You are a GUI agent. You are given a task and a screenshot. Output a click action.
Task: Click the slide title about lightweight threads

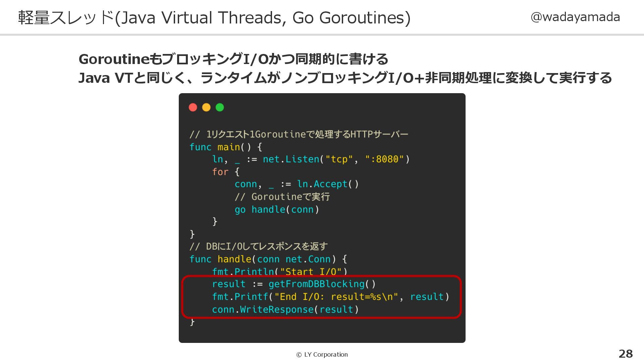coord(214,18)
